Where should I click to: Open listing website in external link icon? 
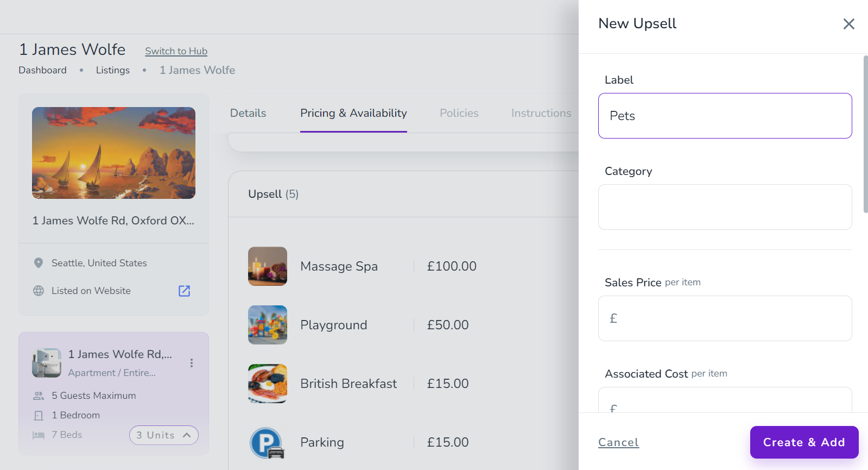[x=185, y=291]
